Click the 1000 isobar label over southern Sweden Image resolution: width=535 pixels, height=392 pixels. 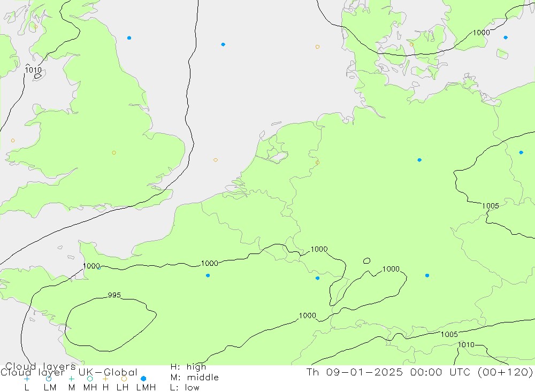[481, 33]
